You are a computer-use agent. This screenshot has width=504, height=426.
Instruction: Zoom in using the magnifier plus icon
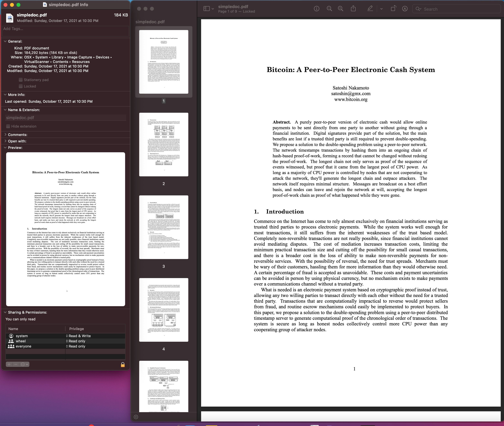point(341,9)
